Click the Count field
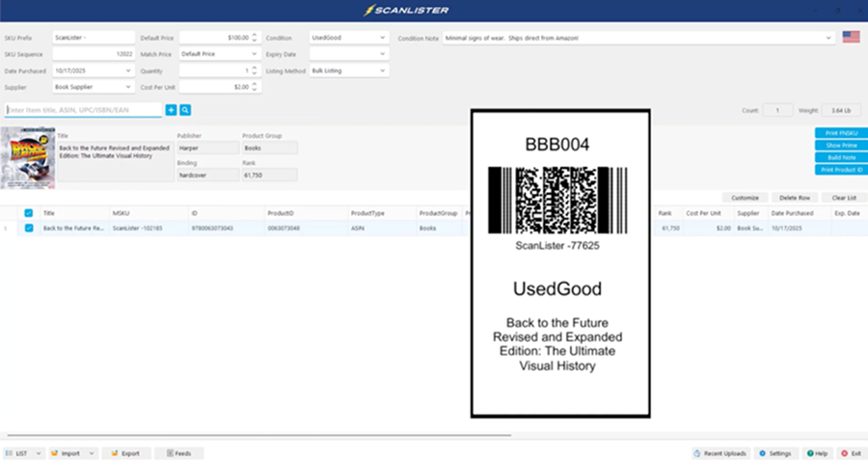Screen dimensions: 868x466 click(x=777, y=110)
